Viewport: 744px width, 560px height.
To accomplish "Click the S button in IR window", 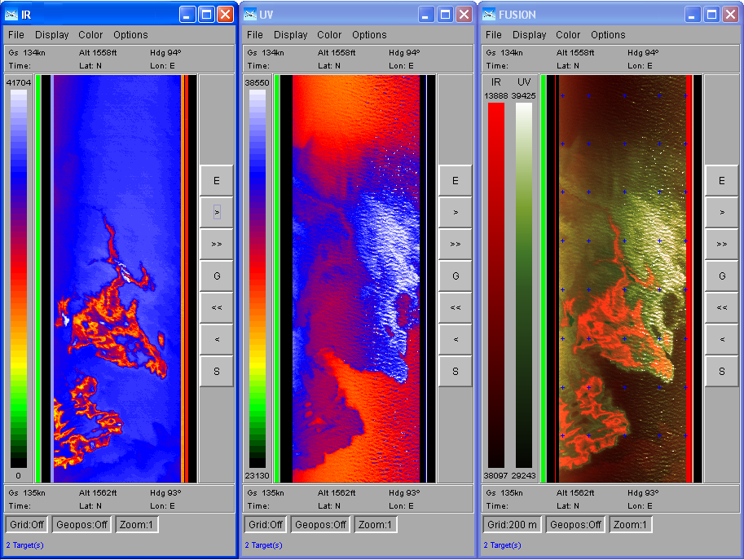I will pos(217,371).
